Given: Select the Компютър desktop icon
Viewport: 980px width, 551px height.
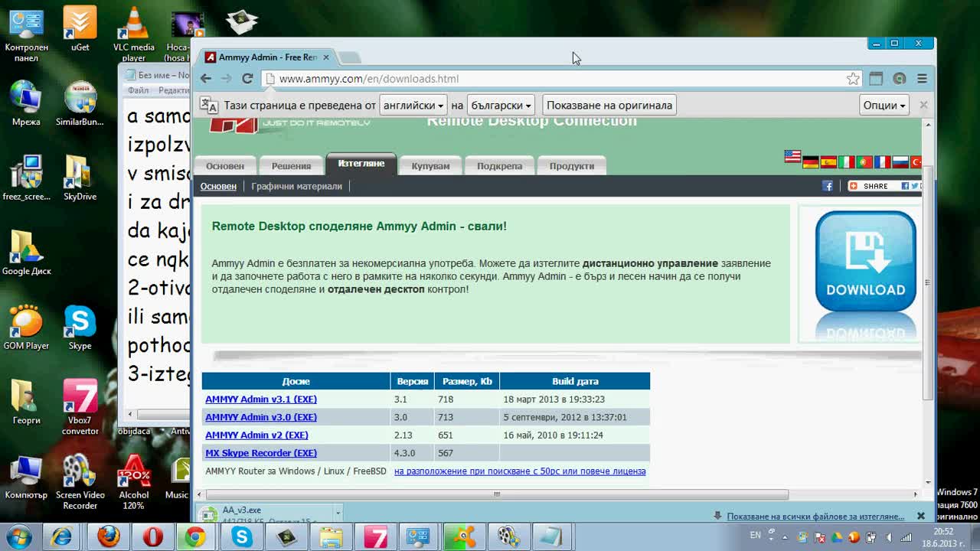Looking at the screenshot, I should [26, 477].
